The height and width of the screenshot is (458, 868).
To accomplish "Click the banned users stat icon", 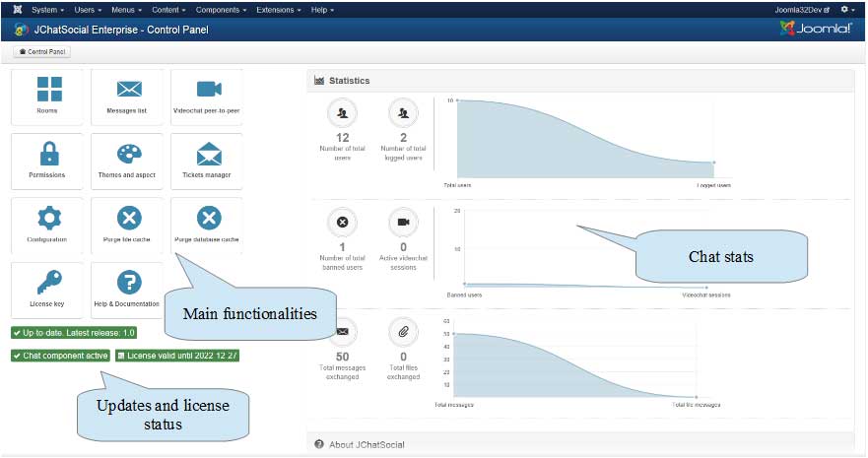I will click(x=343, y=223).
